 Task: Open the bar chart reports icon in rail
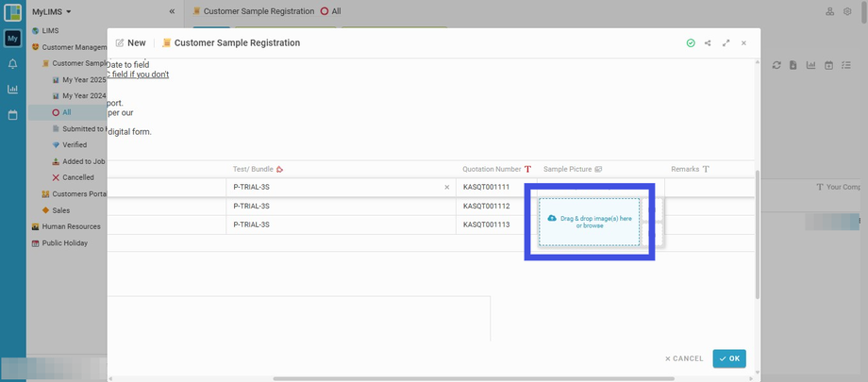tap(12, 89)
